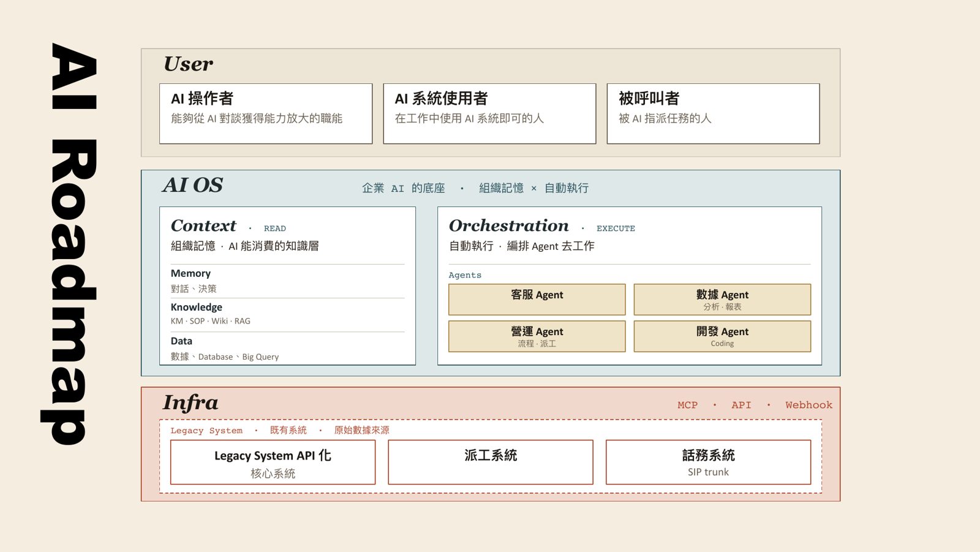
Task: Select the Memory row
Action: pos(287,281)
